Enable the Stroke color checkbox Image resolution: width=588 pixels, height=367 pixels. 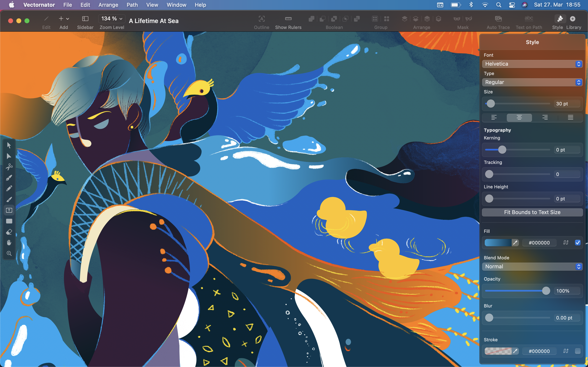pos(578,351)
